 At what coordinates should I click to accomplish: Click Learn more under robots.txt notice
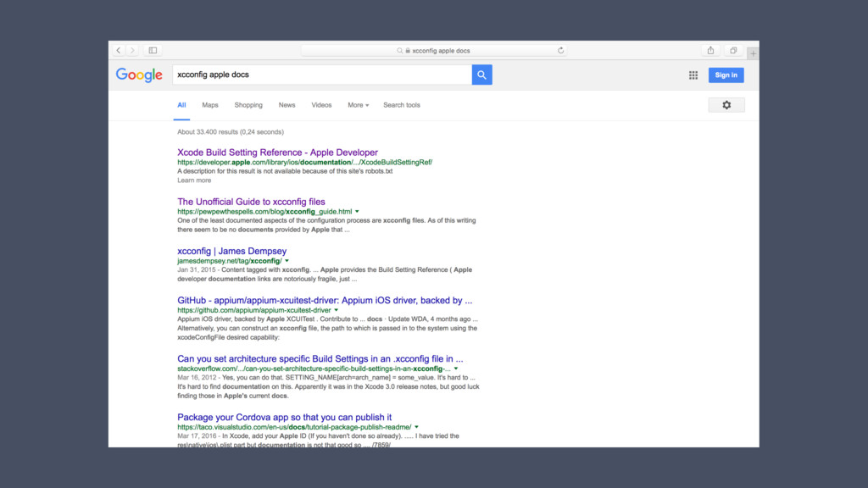point(194,180)
